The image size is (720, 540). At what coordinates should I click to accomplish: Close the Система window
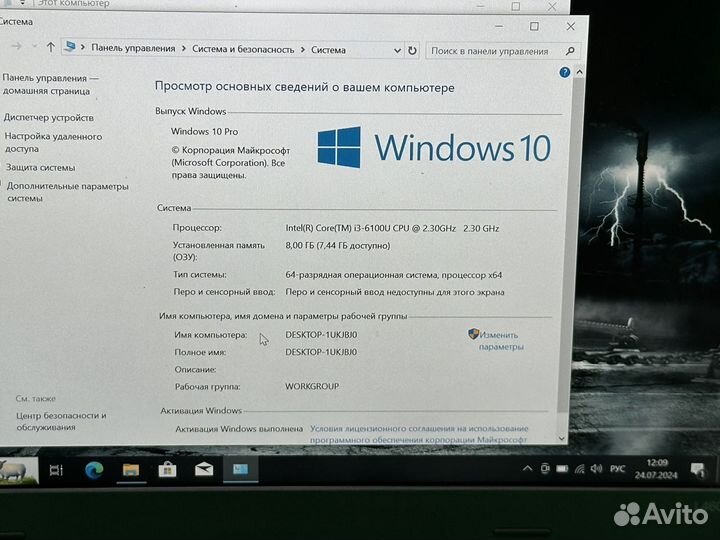(x=570, y=27)
